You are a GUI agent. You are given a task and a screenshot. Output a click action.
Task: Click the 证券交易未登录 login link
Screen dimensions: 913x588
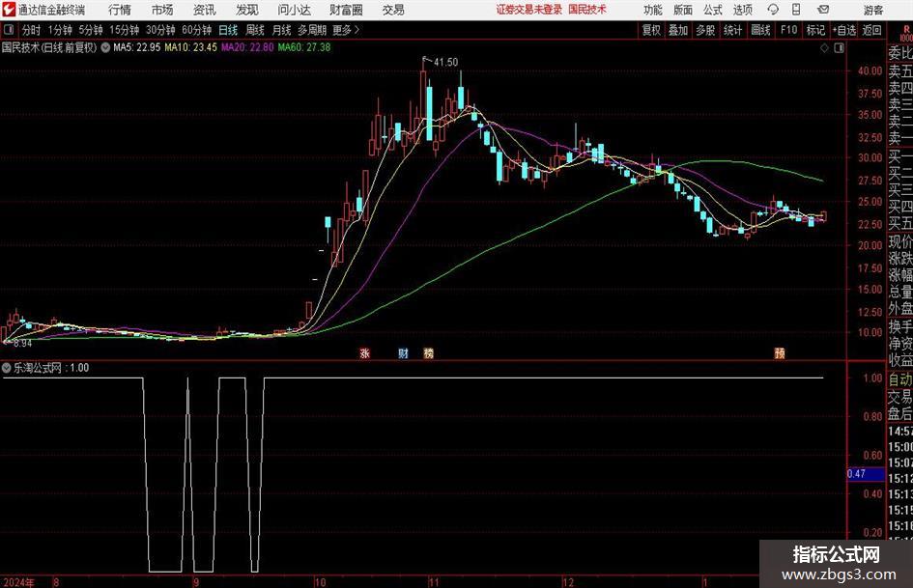528,10
